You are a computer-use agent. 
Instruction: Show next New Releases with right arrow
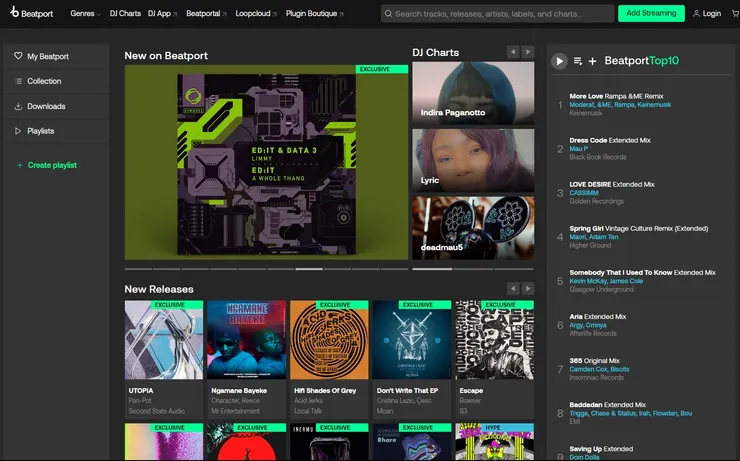528,288
